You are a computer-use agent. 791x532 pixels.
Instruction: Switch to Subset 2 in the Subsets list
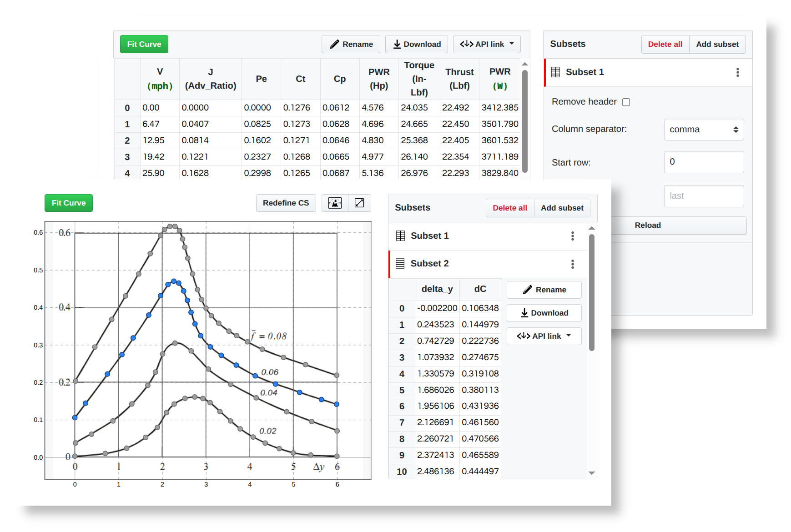(429, 263)
